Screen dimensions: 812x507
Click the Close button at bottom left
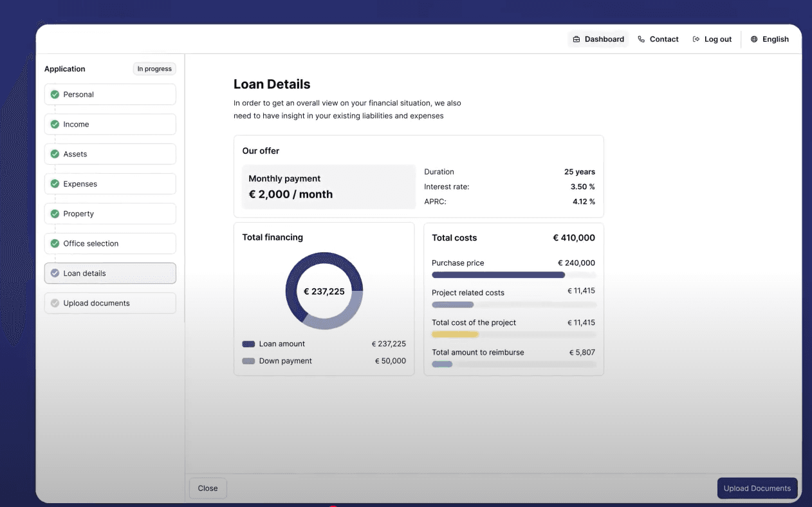[208, 488]
